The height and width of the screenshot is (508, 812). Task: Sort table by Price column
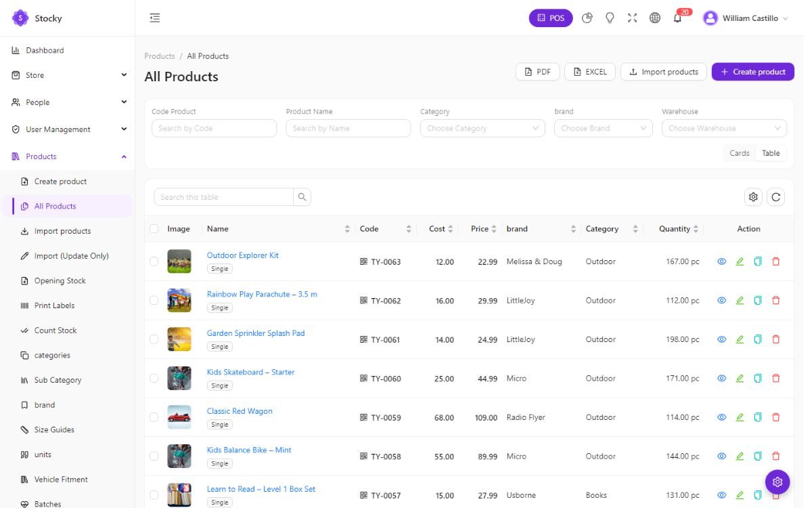coord(484,229)
